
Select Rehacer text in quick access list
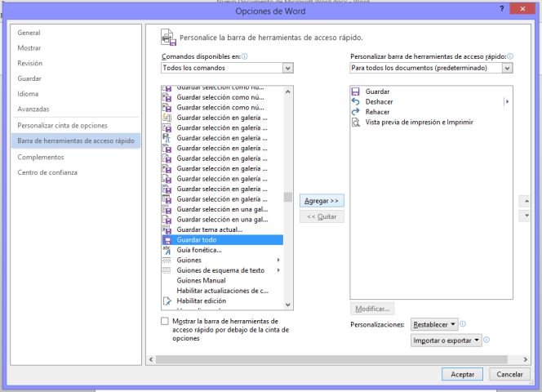[x=377, y=112]
